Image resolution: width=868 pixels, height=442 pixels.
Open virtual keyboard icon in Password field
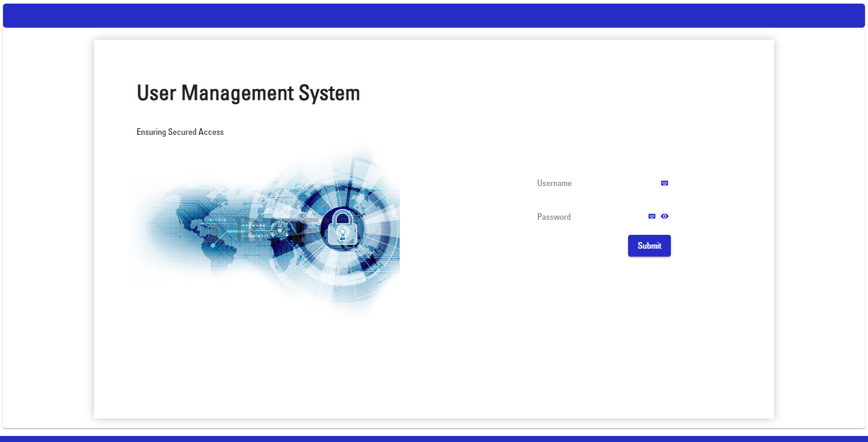(652, 216)
